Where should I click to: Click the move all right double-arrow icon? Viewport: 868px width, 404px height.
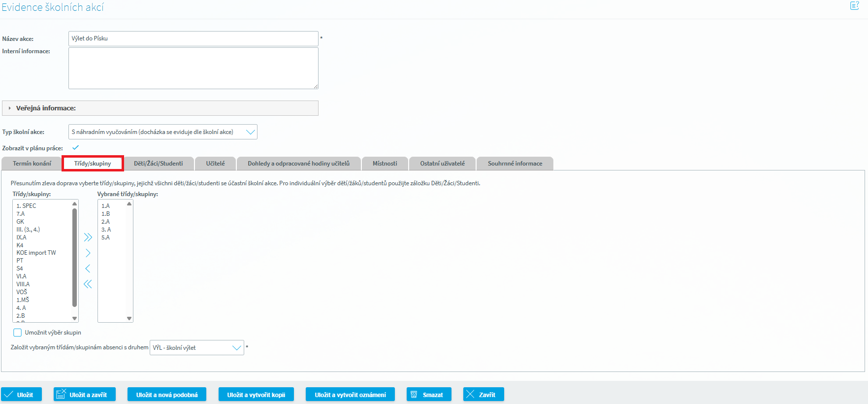[x=88, y=237]
